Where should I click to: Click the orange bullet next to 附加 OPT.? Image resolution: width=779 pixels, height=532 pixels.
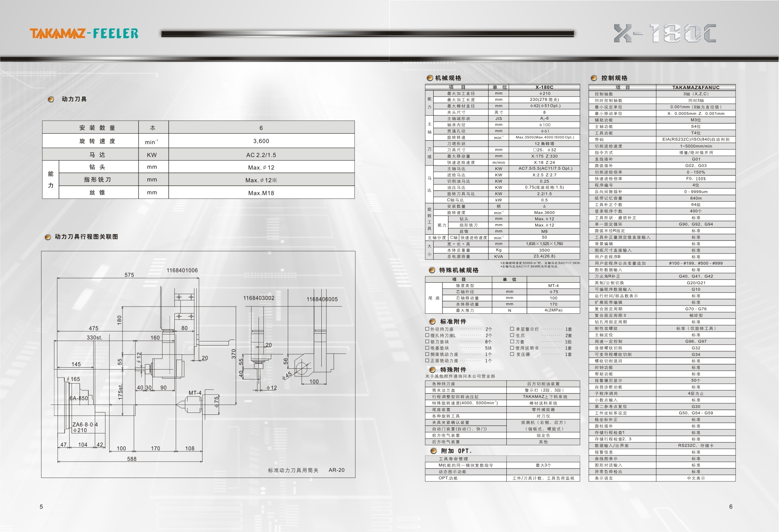point(433,451)
